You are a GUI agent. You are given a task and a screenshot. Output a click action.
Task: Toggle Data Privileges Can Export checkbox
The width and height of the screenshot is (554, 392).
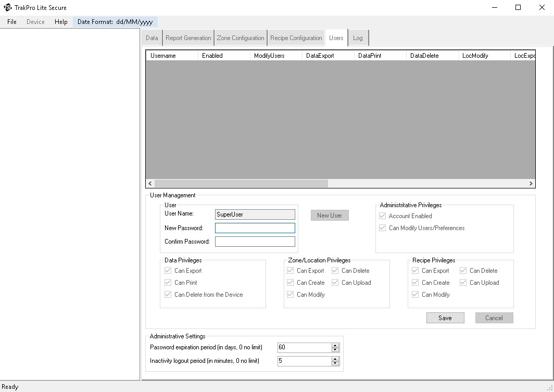168,271
